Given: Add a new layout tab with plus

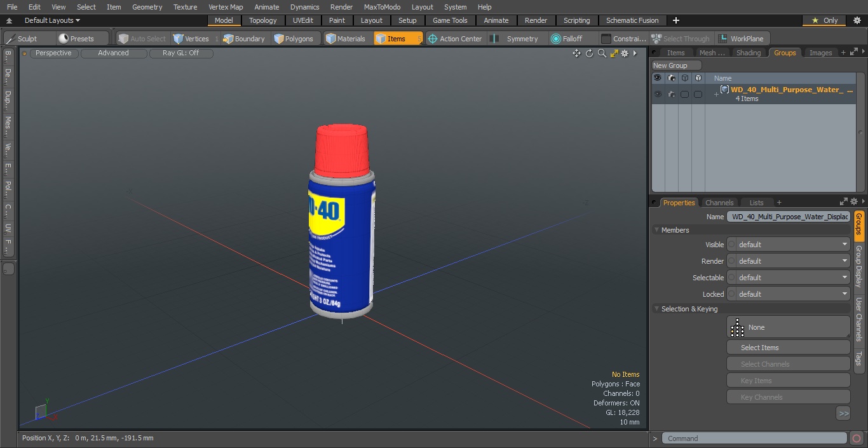Looking at the screenshot, I should (675, 20).
